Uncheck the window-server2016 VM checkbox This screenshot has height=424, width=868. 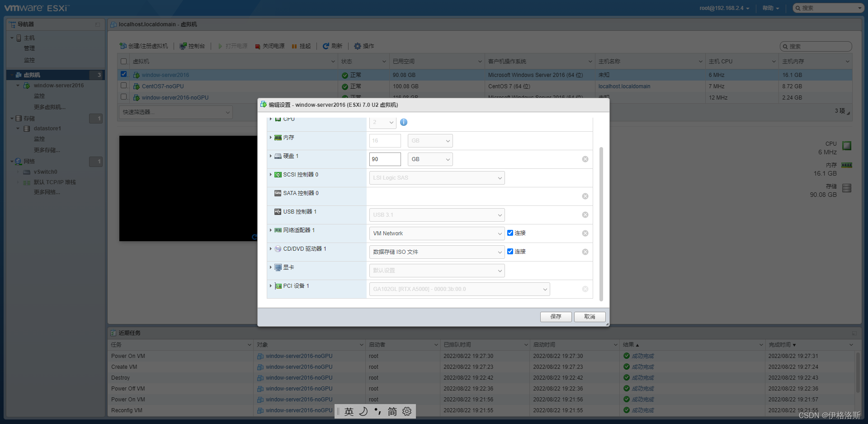(x=123, y=74)
